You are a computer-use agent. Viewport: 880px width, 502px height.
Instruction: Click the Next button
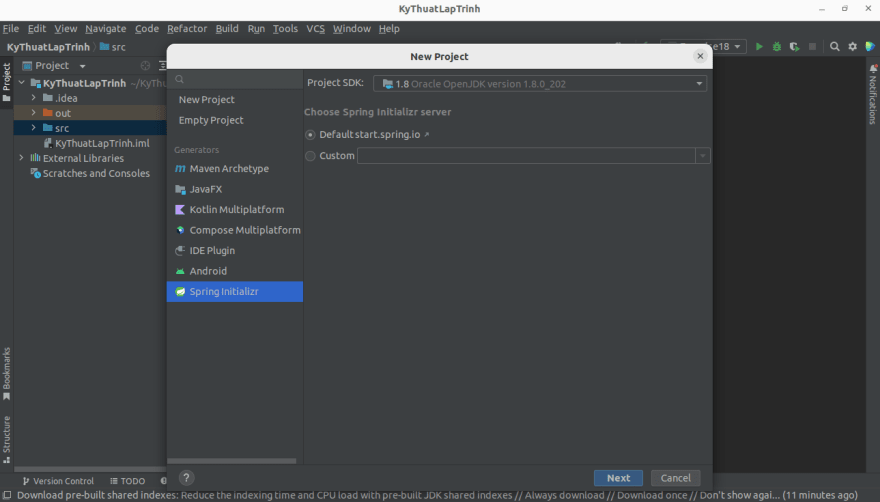[618, 478]
